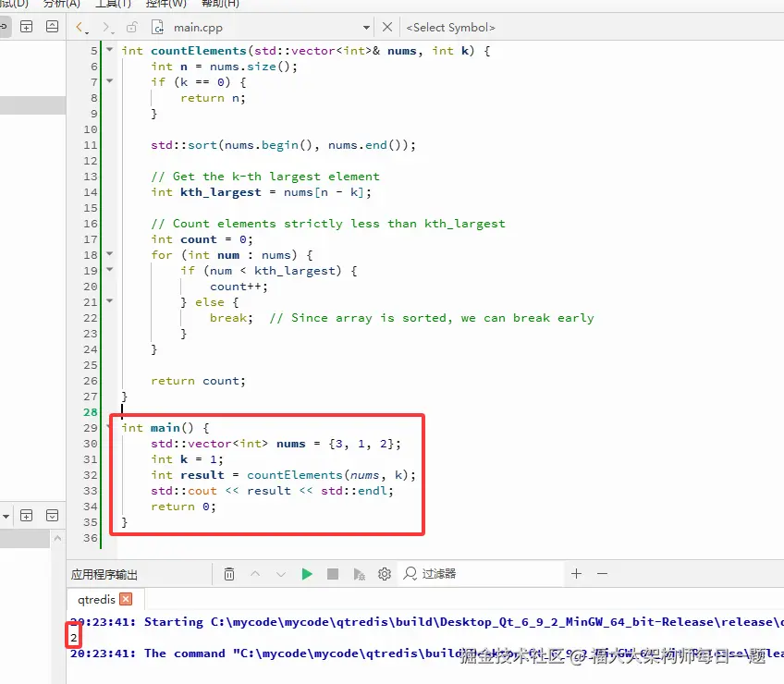Viewport: 784px width, 684px height.
Task: Go forward with the right navigation arrow
Action: coord(106,27)
